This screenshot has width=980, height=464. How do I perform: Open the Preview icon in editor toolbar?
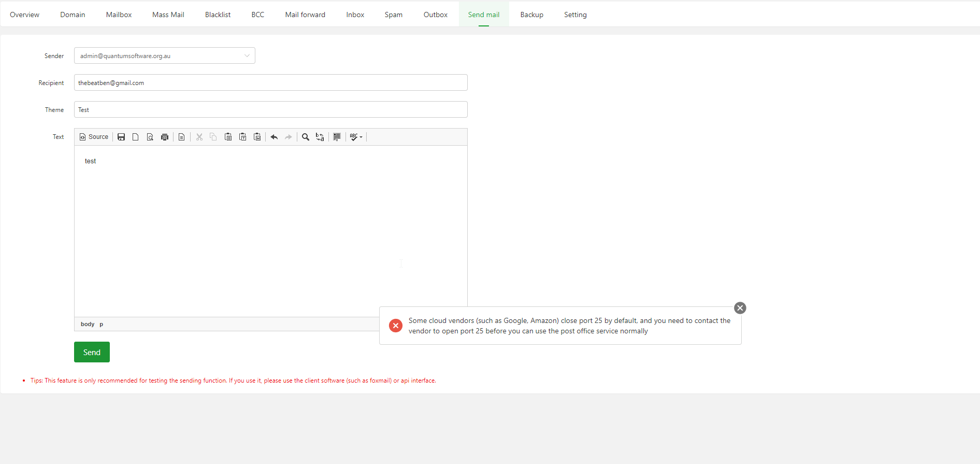click(x=150, y=137)
